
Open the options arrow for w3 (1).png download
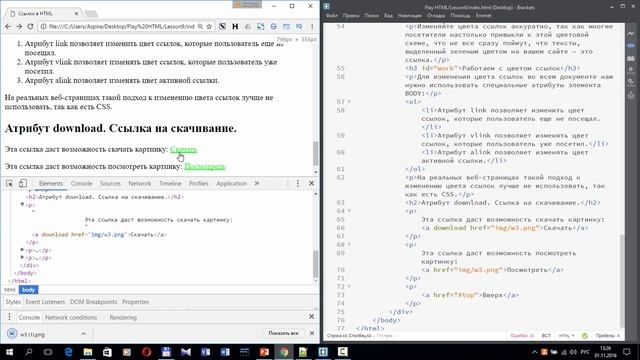[83, 334]
